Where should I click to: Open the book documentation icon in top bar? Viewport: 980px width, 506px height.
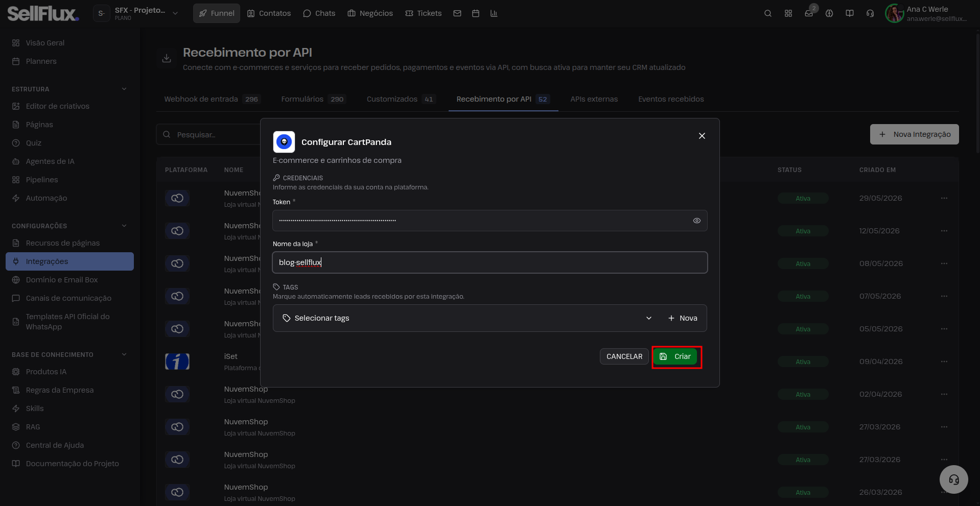pos(850,13)
